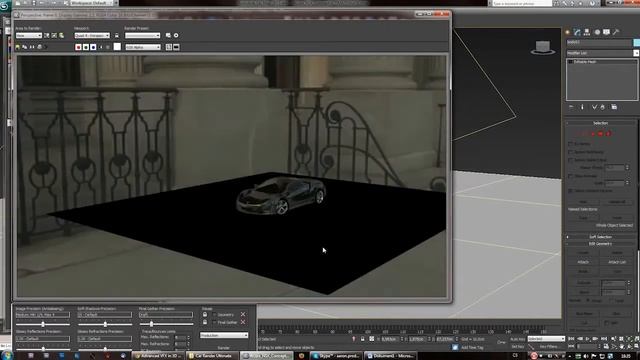Screen dimensions: 640x360
Task: Select the Element sub-object level icon
Action: [x=608, y=134]
